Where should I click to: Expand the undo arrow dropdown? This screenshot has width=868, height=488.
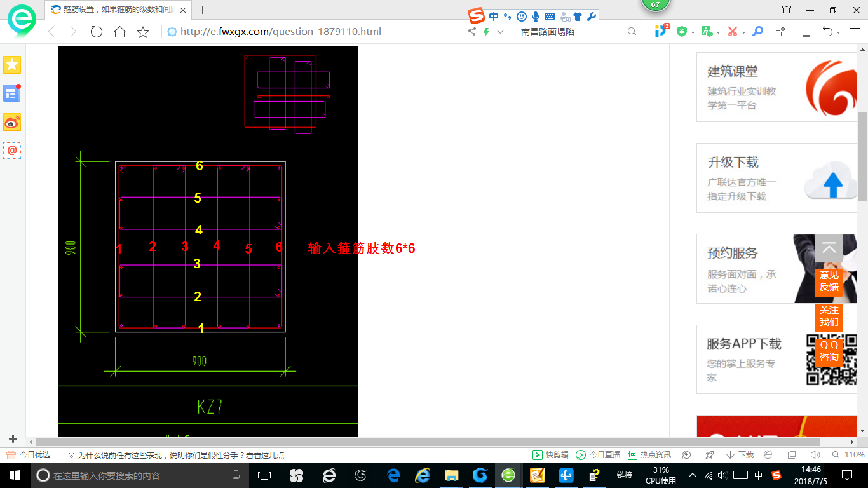(839, 32)
